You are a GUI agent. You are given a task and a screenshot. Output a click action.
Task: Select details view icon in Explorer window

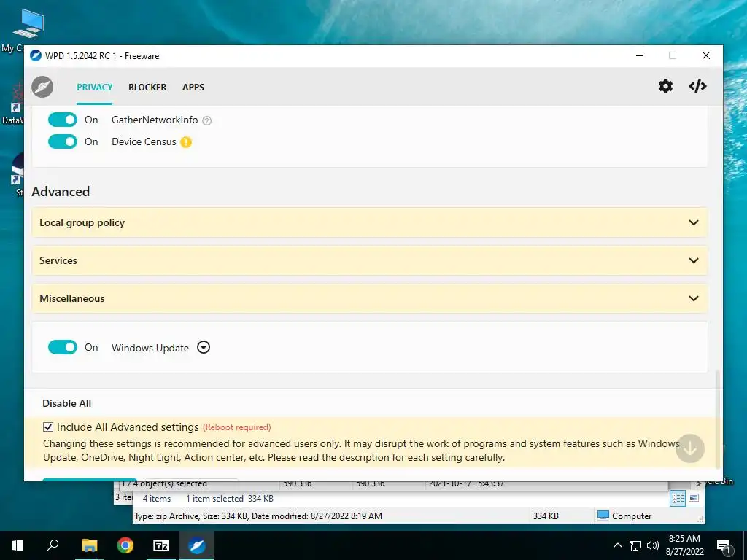click(678, 499)
